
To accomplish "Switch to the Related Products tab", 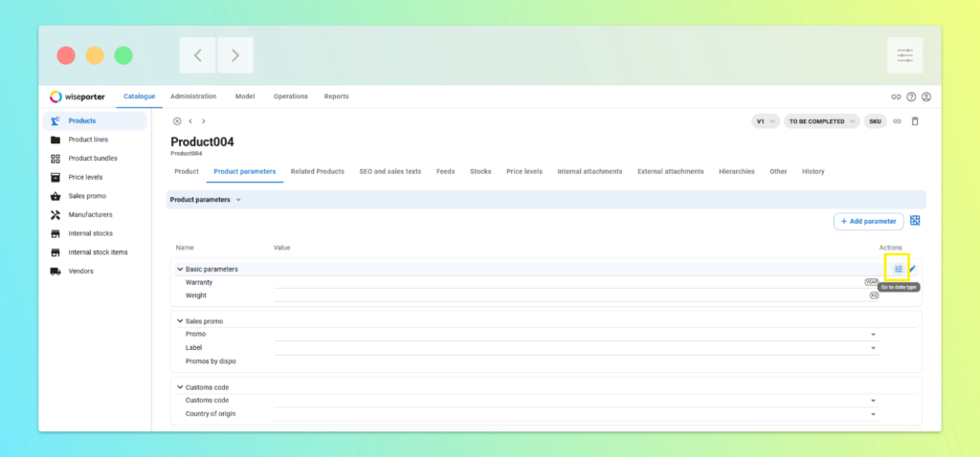I will [x=318, y=172].
